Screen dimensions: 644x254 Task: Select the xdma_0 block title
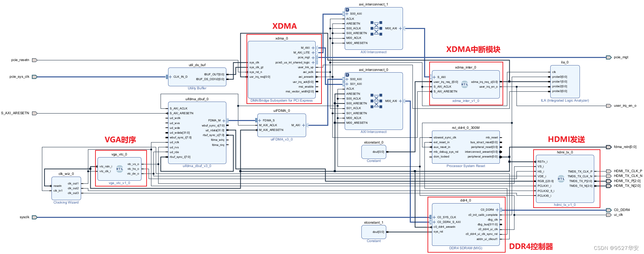[x=282, y=39]
